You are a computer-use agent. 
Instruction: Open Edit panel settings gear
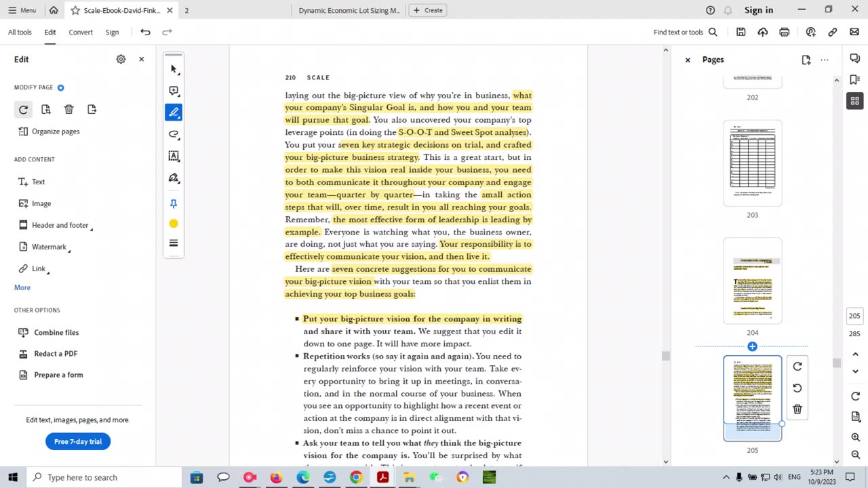[x=121, y=59]
